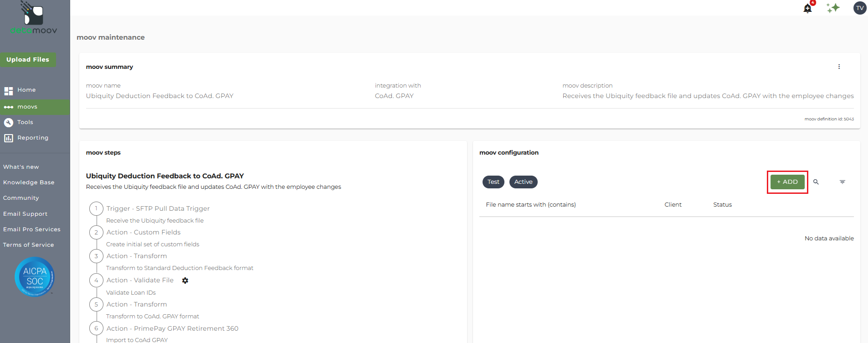This screenshot has width=868, height=343.
Task: Click the integration with CoAd. GPAY value
Action: pos(394,96)
